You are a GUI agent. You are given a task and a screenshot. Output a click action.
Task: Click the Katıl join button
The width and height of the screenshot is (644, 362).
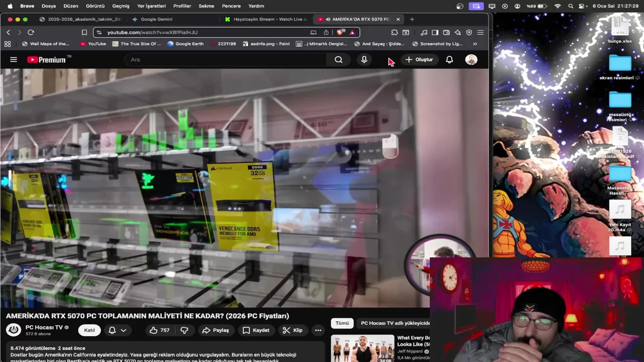point(89,330)
